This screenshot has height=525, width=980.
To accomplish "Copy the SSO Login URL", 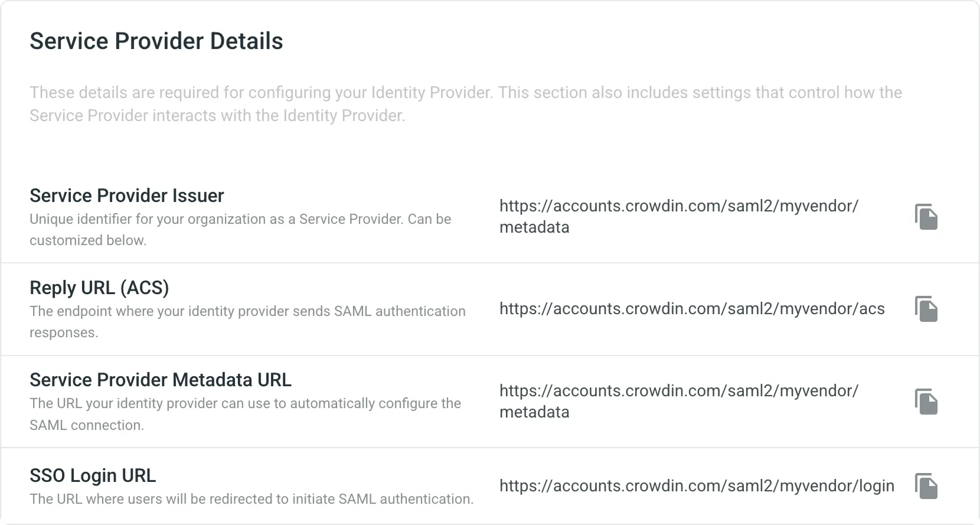I will tap(926, 487).
